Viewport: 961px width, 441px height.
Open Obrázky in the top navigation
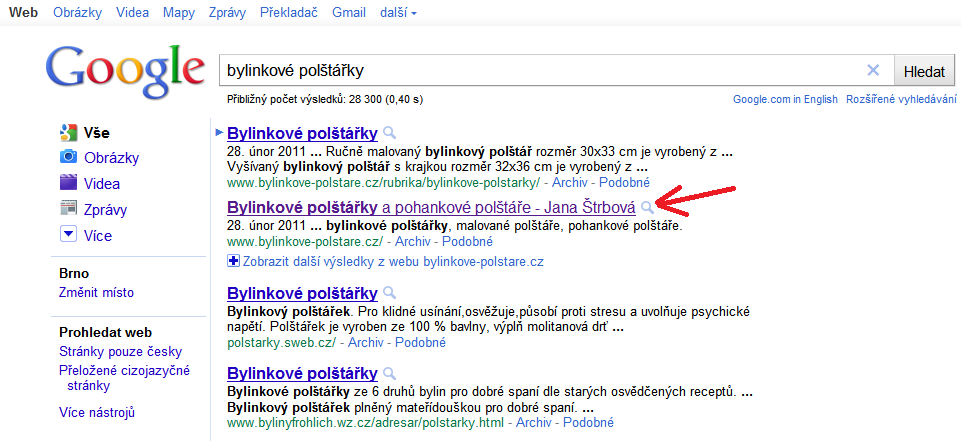(77, 12)
